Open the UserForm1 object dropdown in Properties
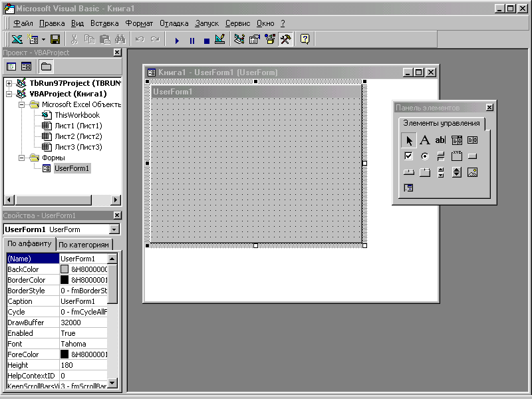This screenshot has width=532, height=399. point(114,229)
